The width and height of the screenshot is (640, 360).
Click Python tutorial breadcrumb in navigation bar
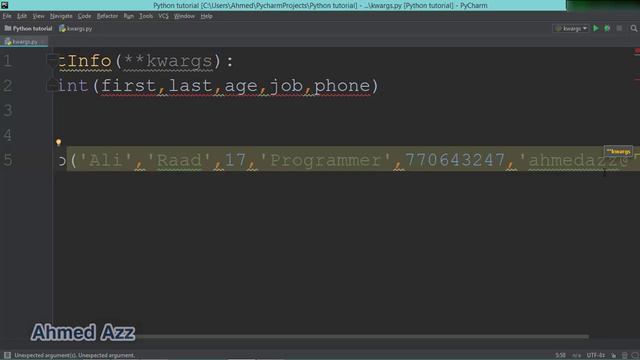[x=29, y=29]
